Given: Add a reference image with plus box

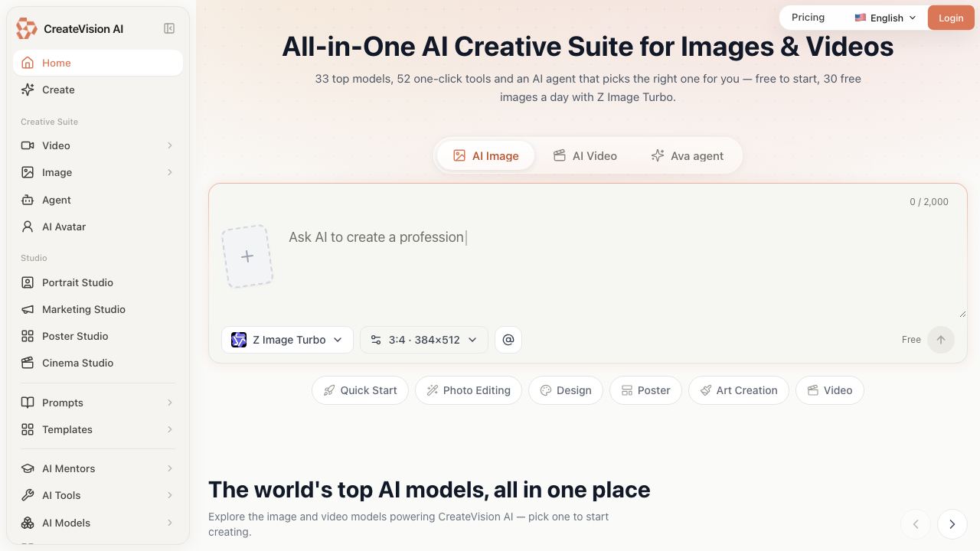Looking at the screenshot, I should [x=247, y=256].
